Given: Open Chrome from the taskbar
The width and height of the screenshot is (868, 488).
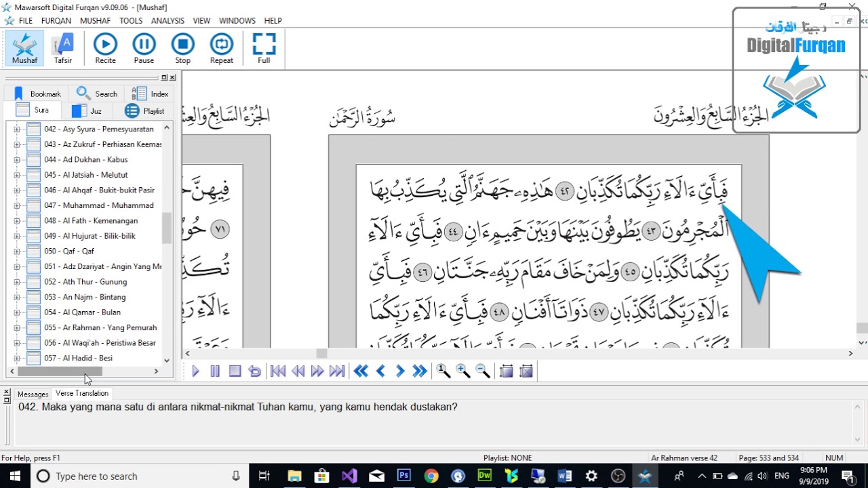Looking at the screenshot, I should point(431,476).
